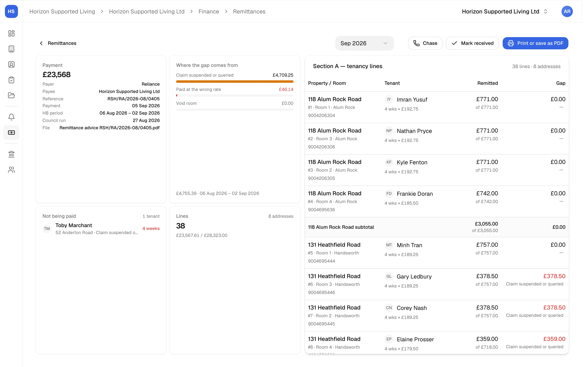The height and width of the screenshot is (367, 588).
Task: Click Mark received button
Action: [x=472, y=43]
